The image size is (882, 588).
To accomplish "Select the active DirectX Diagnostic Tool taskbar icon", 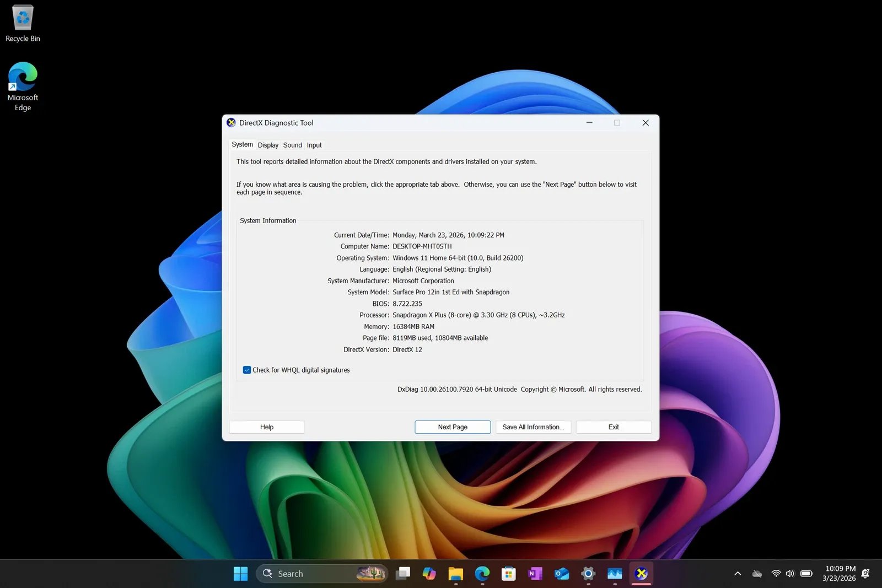I will pyautogui.click(x=641, y=573).
